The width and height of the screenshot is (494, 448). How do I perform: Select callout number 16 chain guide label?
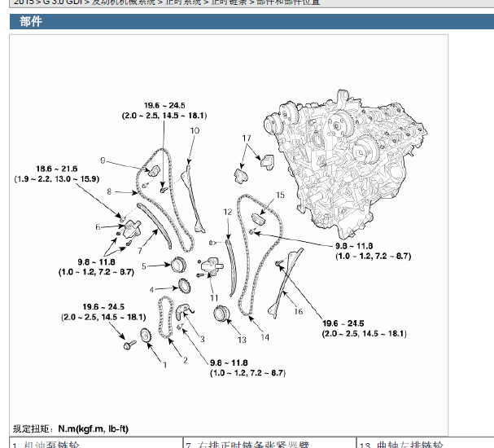[298, 311]
